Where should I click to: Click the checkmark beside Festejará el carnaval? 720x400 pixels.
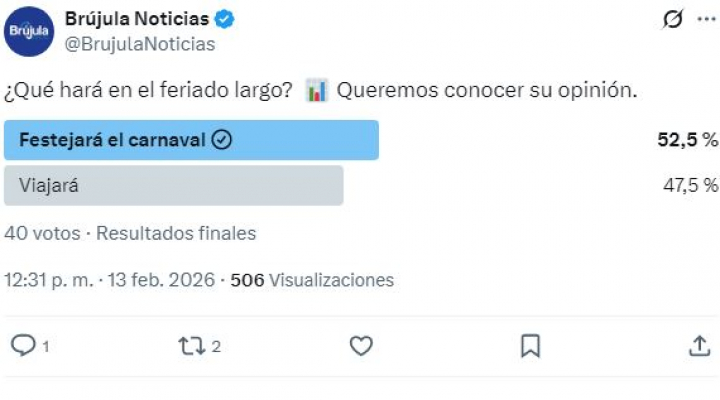click(x=223, y=140)
